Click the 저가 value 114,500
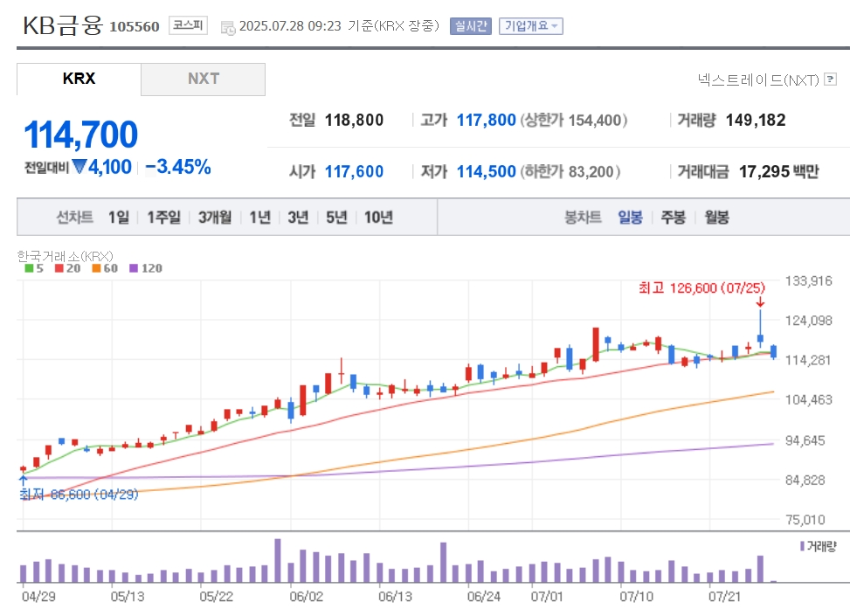Screen dimensions: 850x616 tap(487, 171)
